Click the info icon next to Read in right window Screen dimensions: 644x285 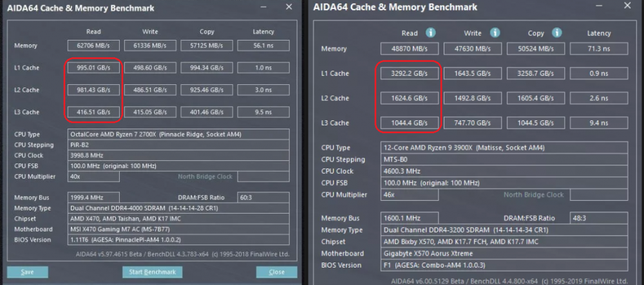(430, 33)
